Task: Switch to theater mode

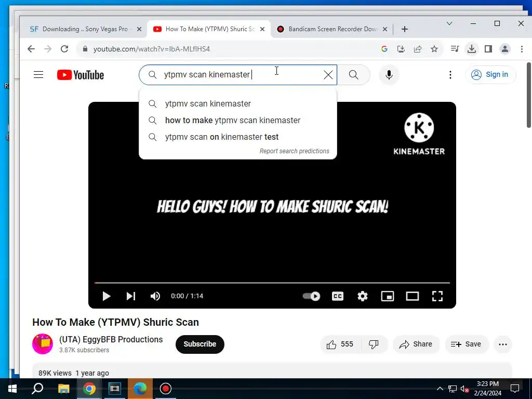Action: tap(412, 296)
